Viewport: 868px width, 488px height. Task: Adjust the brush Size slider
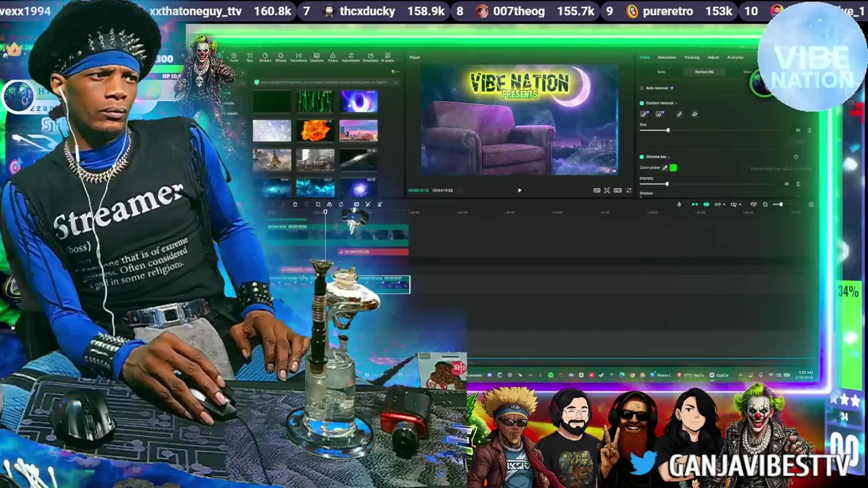pos(668,130)
